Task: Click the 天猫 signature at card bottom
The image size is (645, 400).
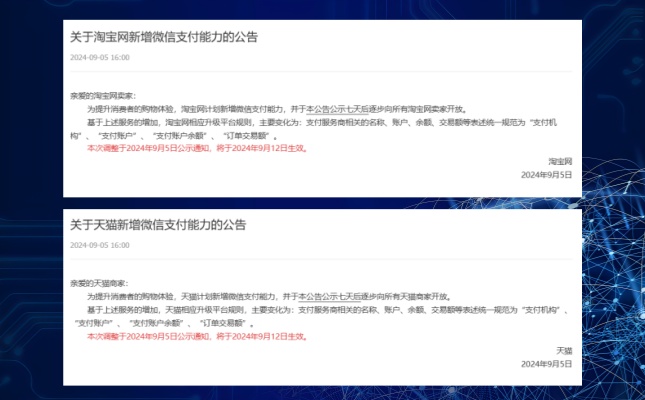Action: pos(563,350)
